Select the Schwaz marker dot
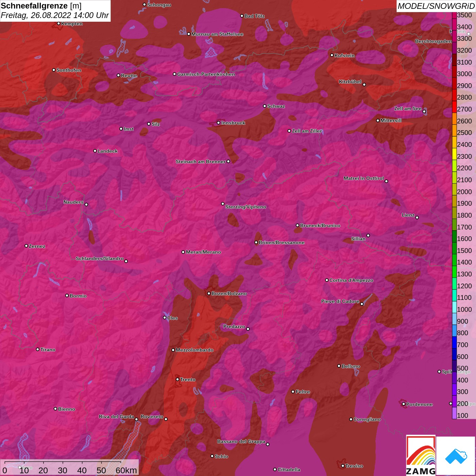Image resolution: width=476 pixels, height=476 pixels. click(265, 106)
